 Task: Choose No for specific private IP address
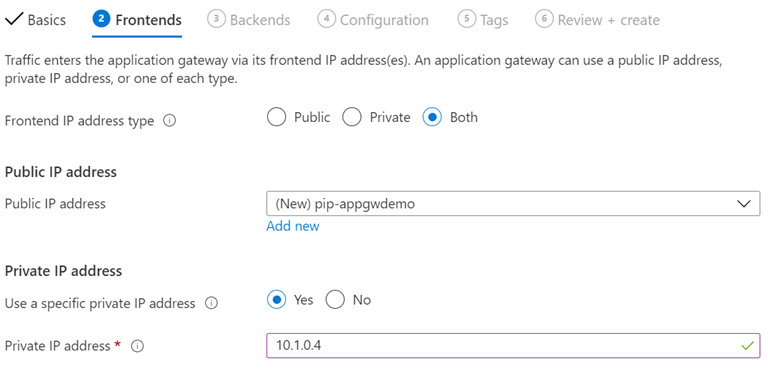pyautogui.click(x=335, y=300)
